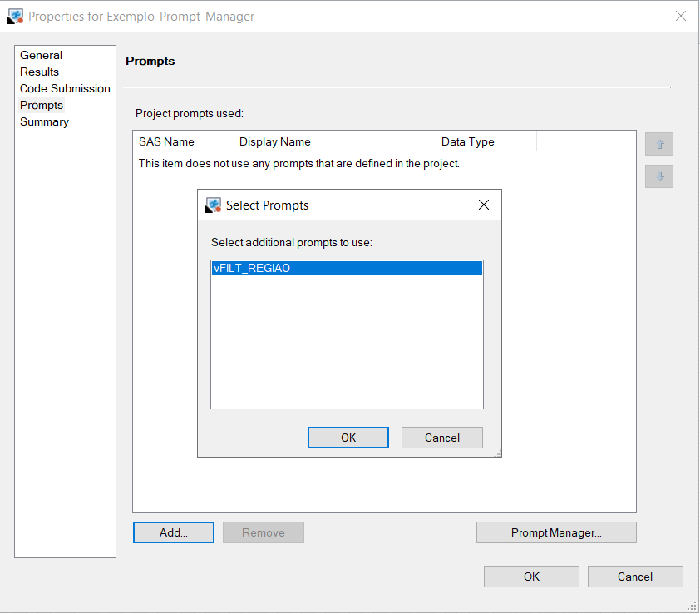Screen dimensions: 700x614
Task: Click the move prompt up arrow
Action: [x=658, y=143]
